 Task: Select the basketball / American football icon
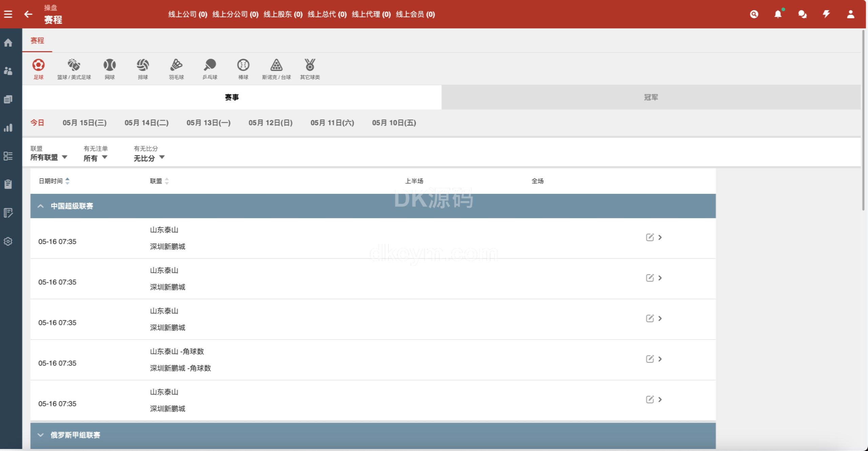coord(74,65)
